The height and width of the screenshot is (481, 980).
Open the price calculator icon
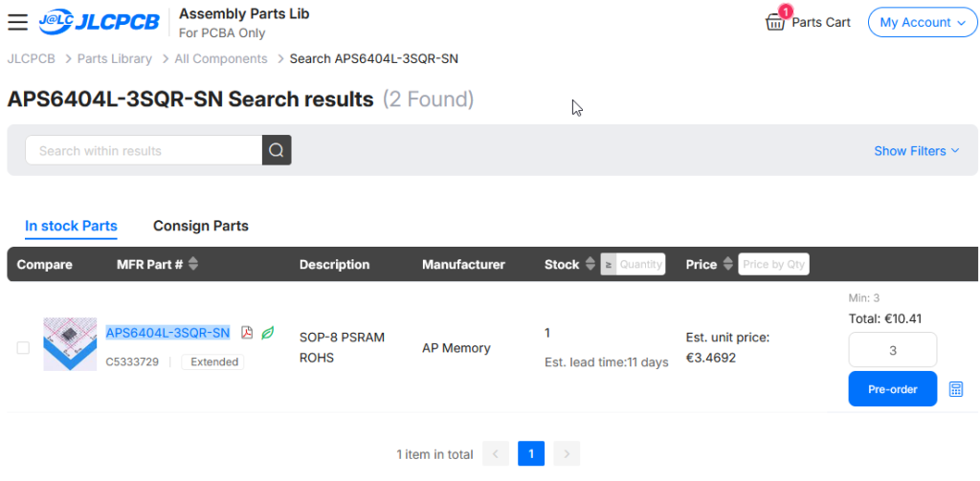[956, 389]
